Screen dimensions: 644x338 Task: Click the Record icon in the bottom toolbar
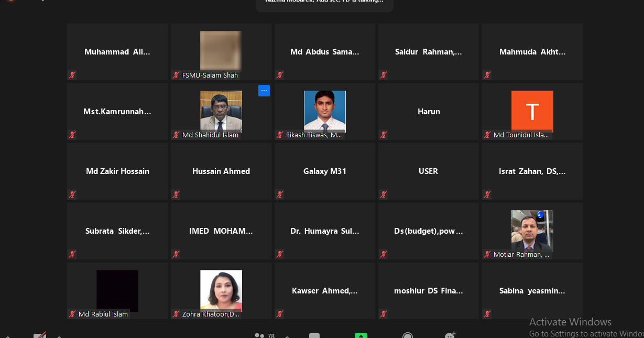click(408, 335)
